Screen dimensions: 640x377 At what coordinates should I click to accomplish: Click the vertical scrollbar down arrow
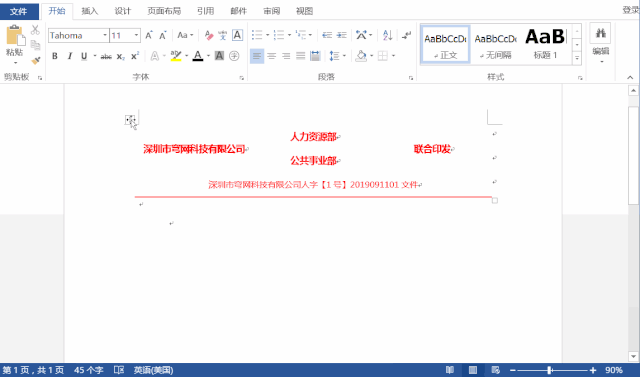[x=633, y=356]
